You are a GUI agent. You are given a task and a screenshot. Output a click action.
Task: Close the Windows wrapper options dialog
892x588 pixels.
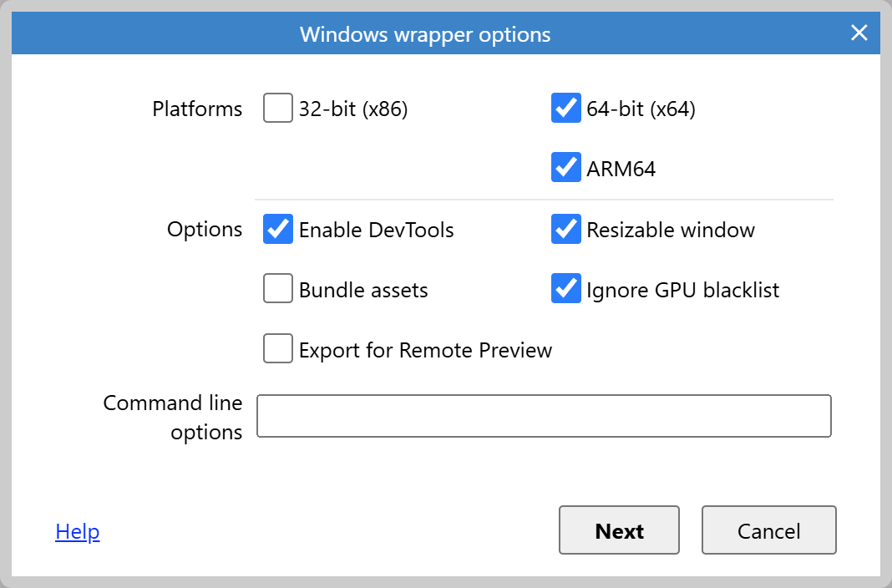point(859,33)
